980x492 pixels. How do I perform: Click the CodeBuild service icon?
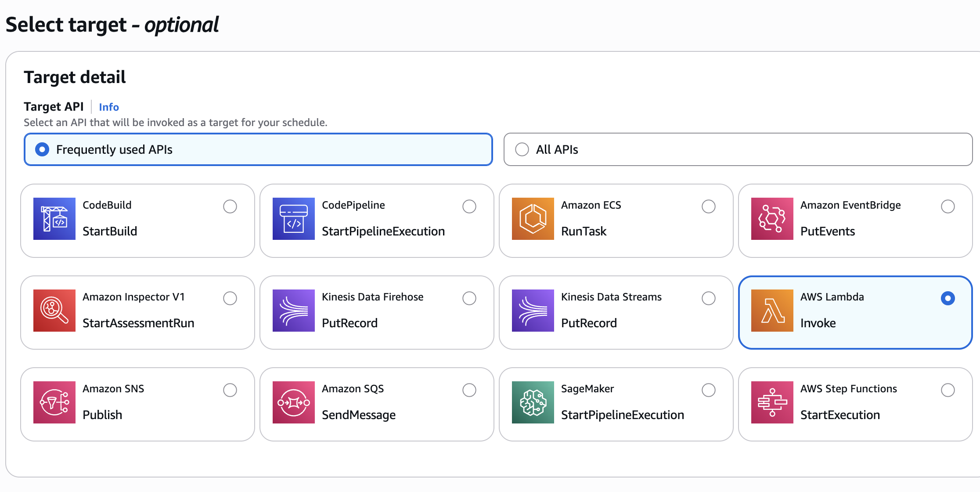[54, 219]
